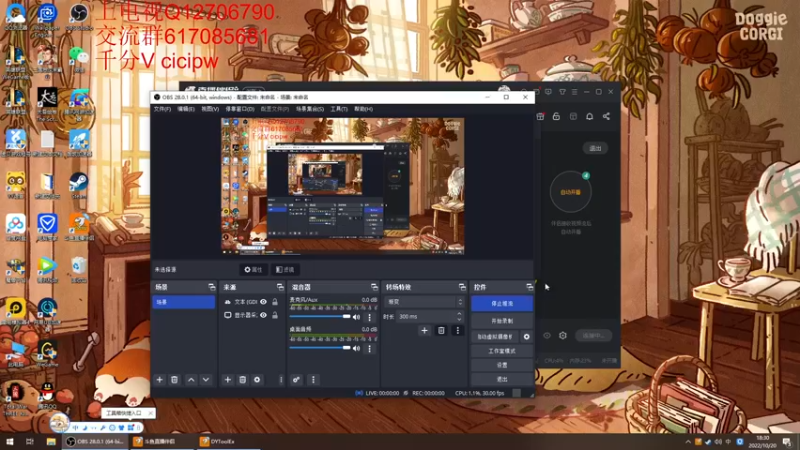Image resolution: width=800 pixels, height=450 pixels.
Task: Remove transition with trash icon
Action: tap(441, 331)
